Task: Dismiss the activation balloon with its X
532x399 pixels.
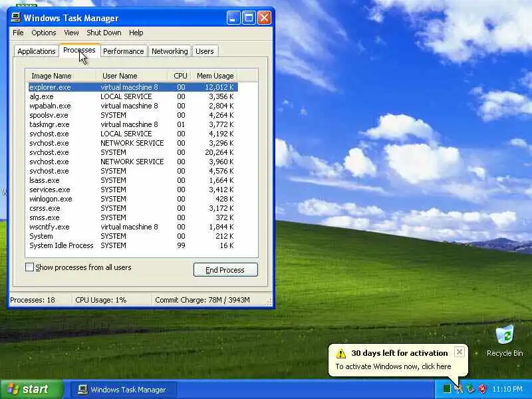Action: point(460,352)
